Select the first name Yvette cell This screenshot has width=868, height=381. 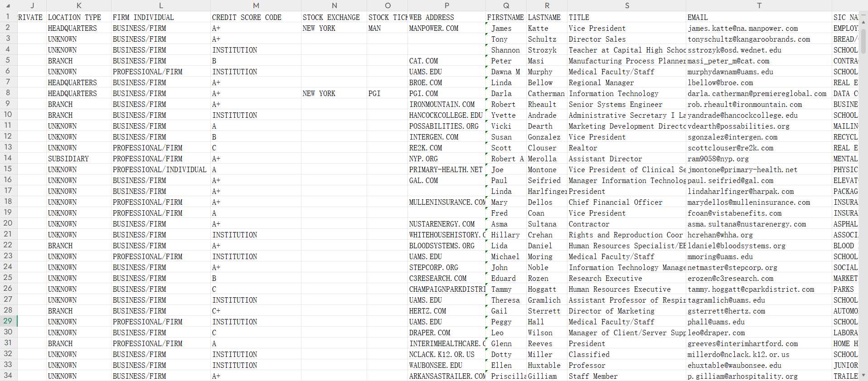click(x=506, y=115)
